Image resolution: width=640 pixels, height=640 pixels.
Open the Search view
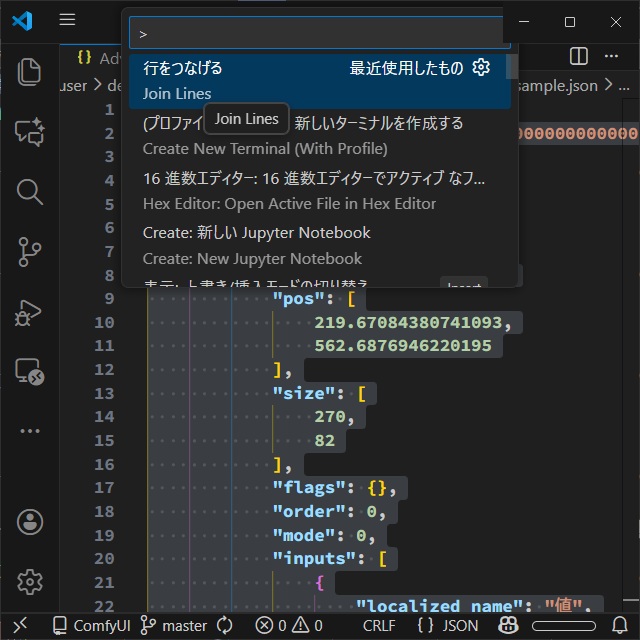coord(30,192)
